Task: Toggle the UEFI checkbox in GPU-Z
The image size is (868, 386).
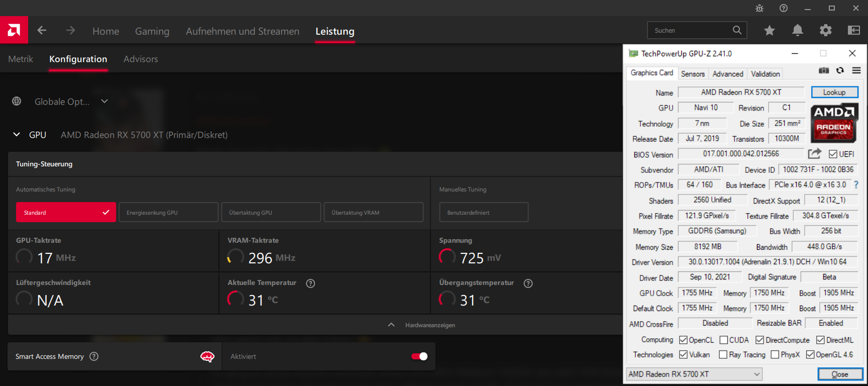Action: coord(833,154)
